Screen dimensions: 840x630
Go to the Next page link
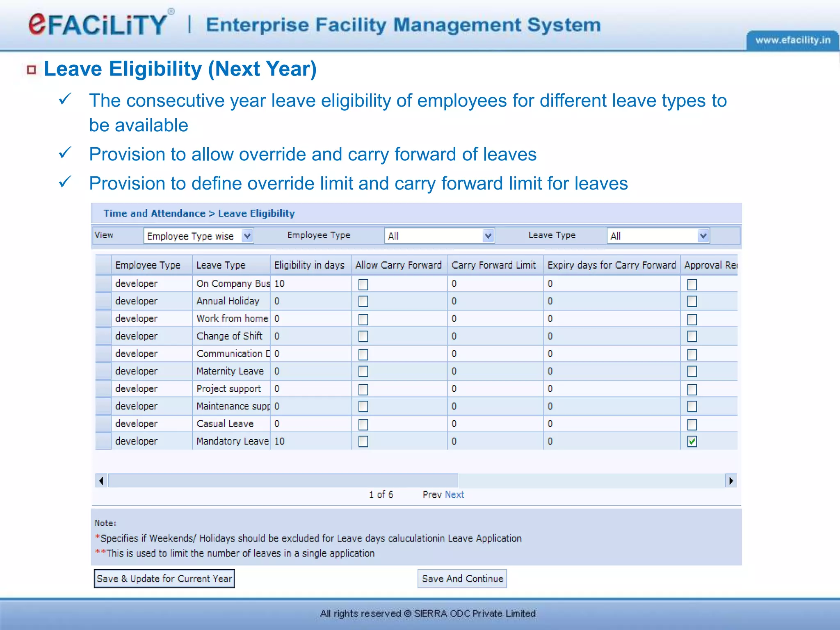click(454, 495)
